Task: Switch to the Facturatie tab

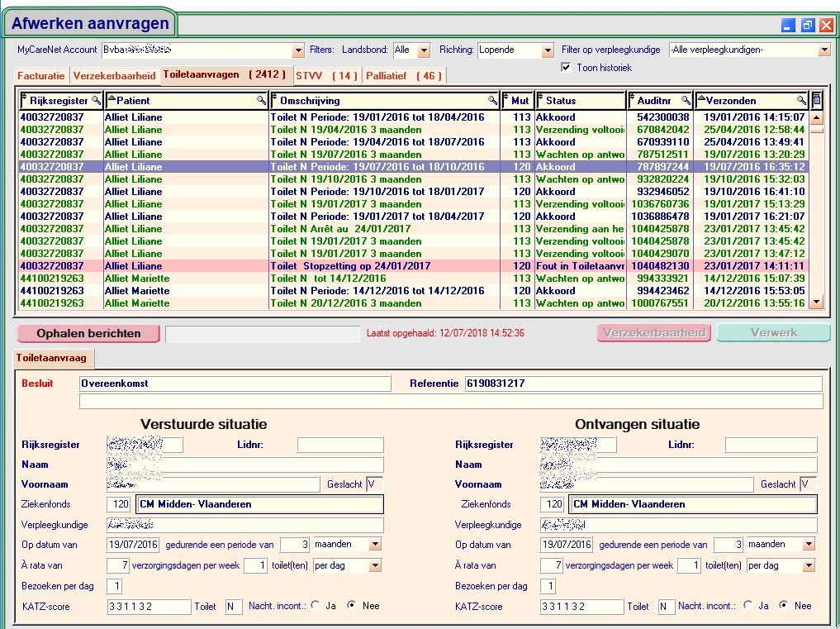Action: pos(41,76)
